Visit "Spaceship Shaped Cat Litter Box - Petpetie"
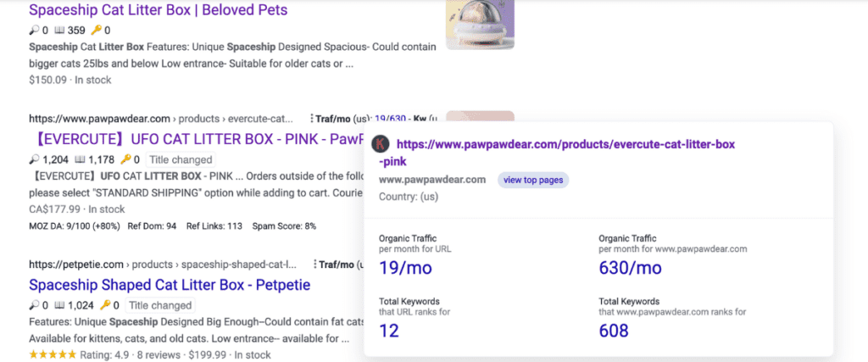Viewport: 868px width, 362px height. (x=170, y=284)
